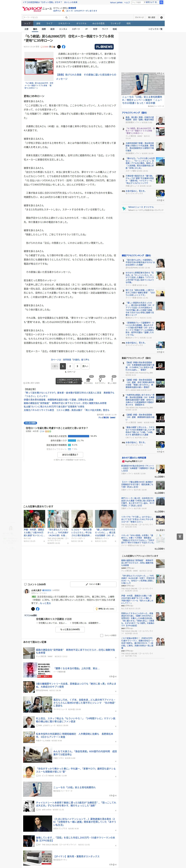Open the hair tonic advertisement image
Viewport: 186px width, 868px height.
click(143, 84)
